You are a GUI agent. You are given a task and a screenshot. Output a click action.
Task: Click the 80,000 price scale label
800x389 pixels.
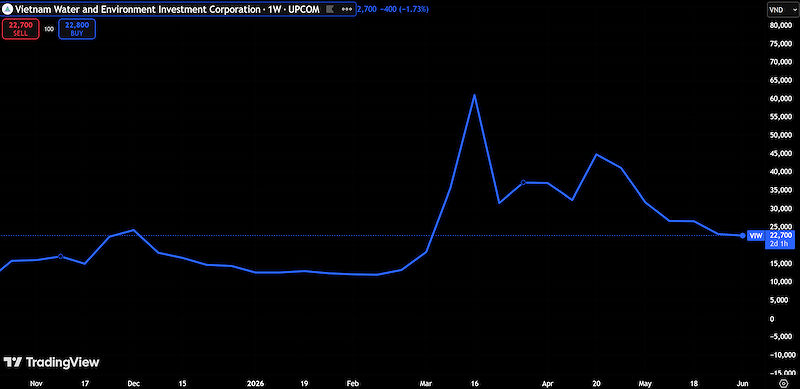point(781,25)
